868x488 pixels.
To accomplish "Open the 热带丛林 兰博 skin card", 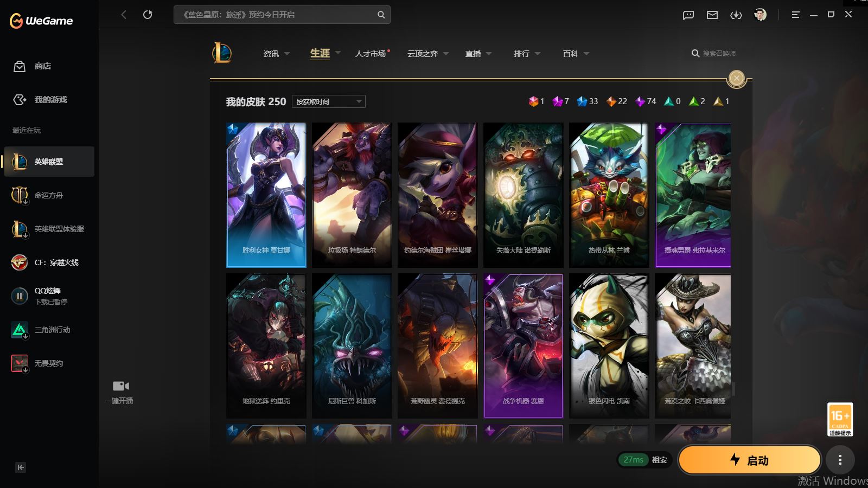I will 609,195.
